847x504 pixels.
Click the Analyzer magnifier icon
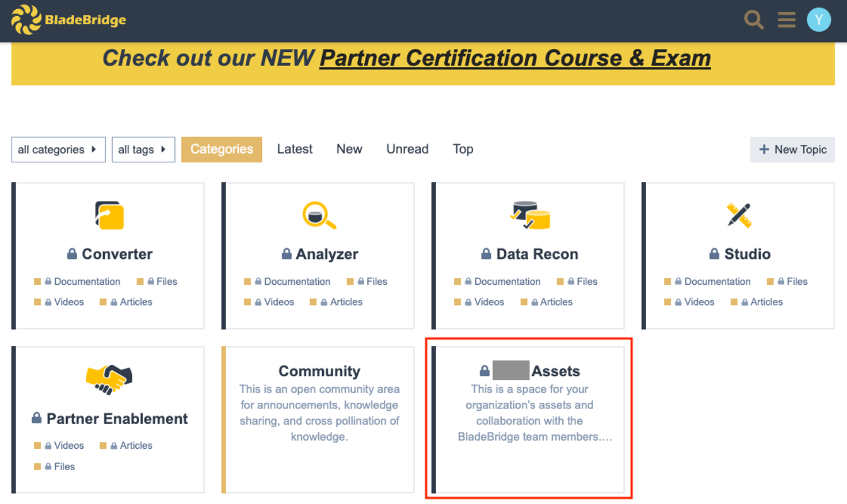pos(319,215)
